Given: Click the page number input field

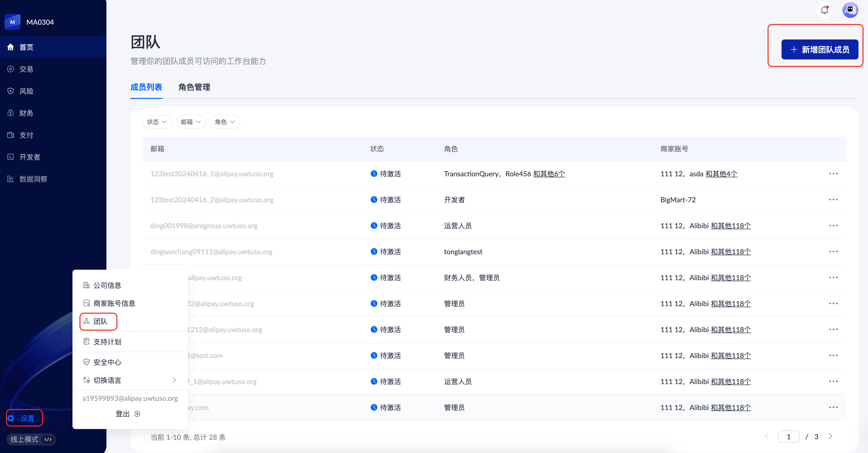Looking at the screenshot, I should (x=789, y=437).
